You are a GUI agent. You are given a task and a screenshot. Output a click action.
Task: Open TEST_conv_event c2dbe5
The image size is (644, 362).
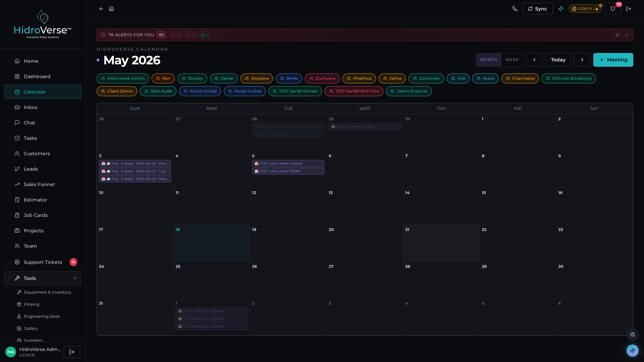pyautogui.click(x=288, y=163)
